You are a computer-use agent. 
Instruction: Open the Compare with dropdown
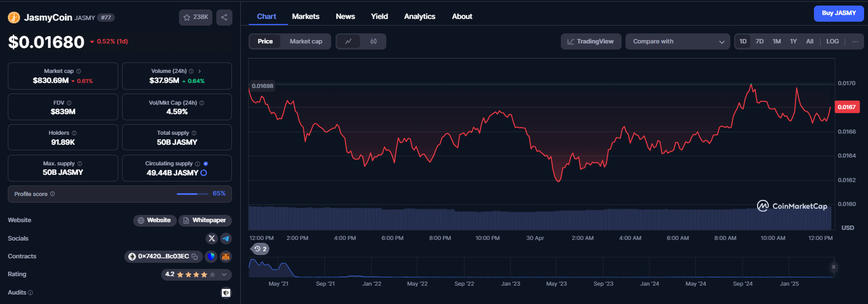(x=678, y=41)
